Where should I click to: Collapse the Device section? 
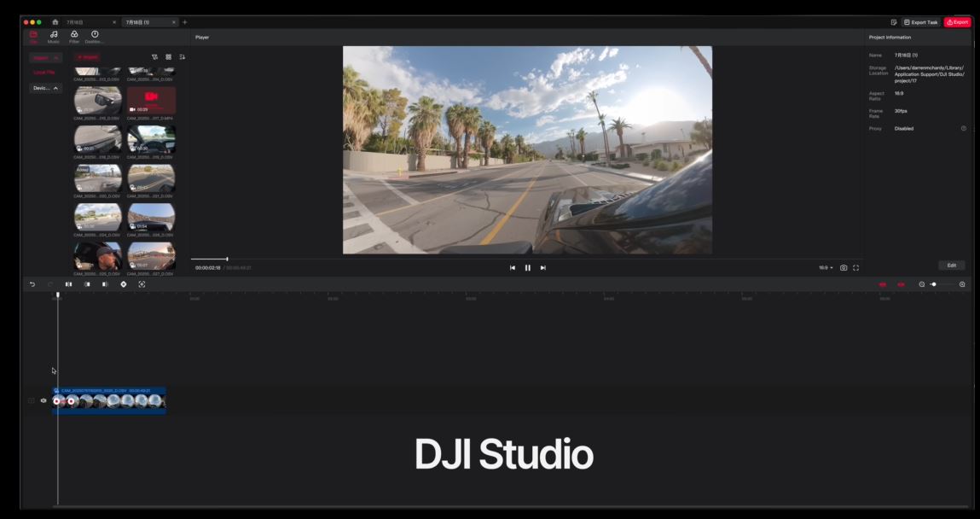(45, 88)
